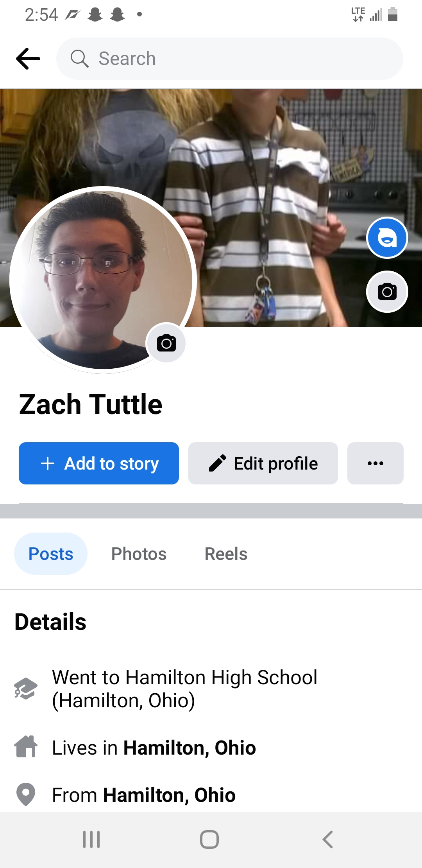Image resolution: width=422 pixels, height=868 pixels.
Task: Tap the cover photo camera icon
Action: click(x=387, y=292)
